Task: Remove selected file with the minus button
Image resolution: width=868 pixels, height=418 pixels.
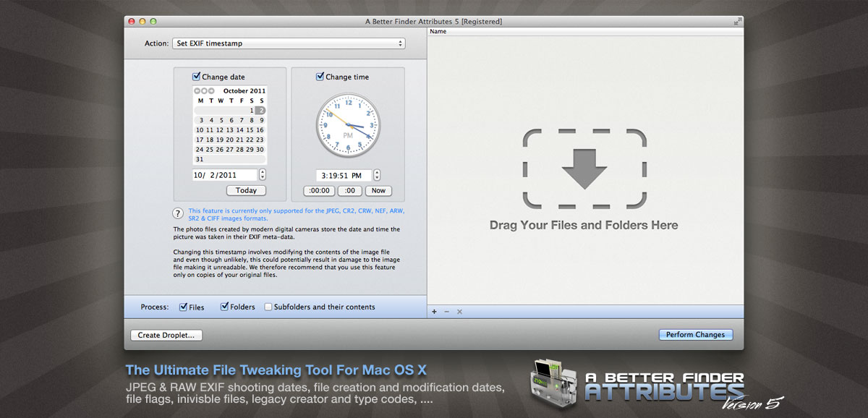Action: (446, 312)
